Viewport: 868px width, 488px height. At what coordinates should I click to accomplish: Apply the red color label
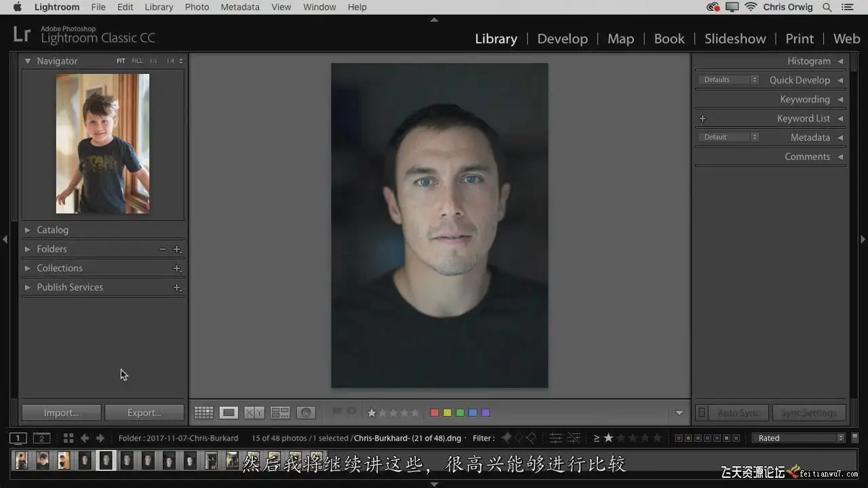pos(435,413)
